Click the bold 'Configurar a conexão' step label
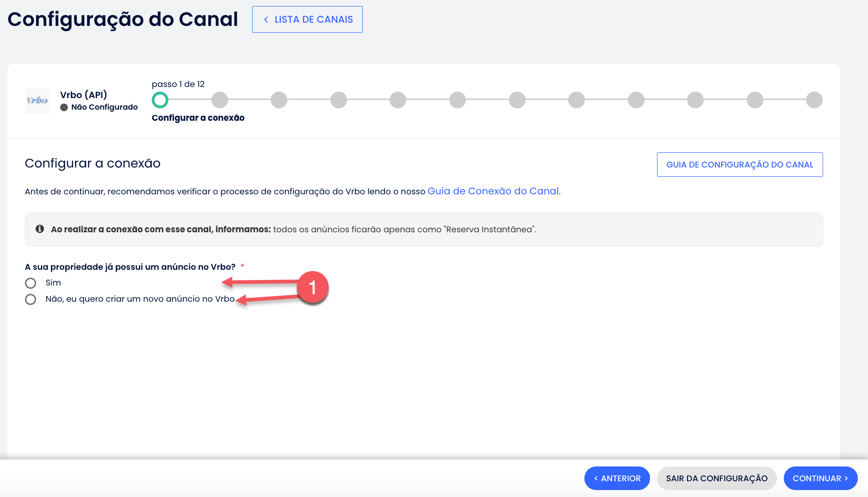 click(198, 118)
